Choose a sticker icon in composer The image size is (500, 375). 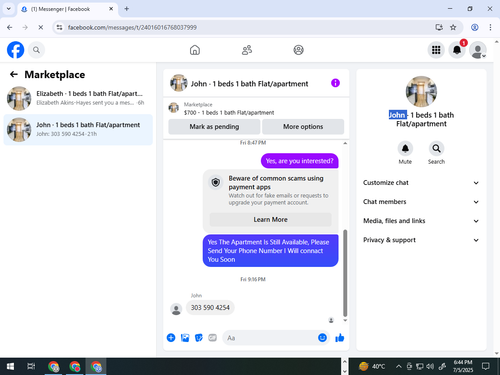(x=199, y=338)
